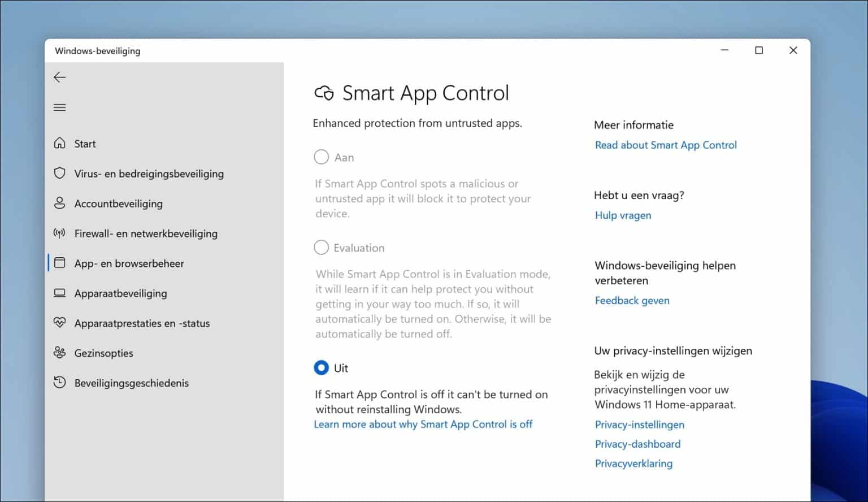Open the Privacy-dashboard link
This screenshot has height=502, width=868.
[637, 444]
